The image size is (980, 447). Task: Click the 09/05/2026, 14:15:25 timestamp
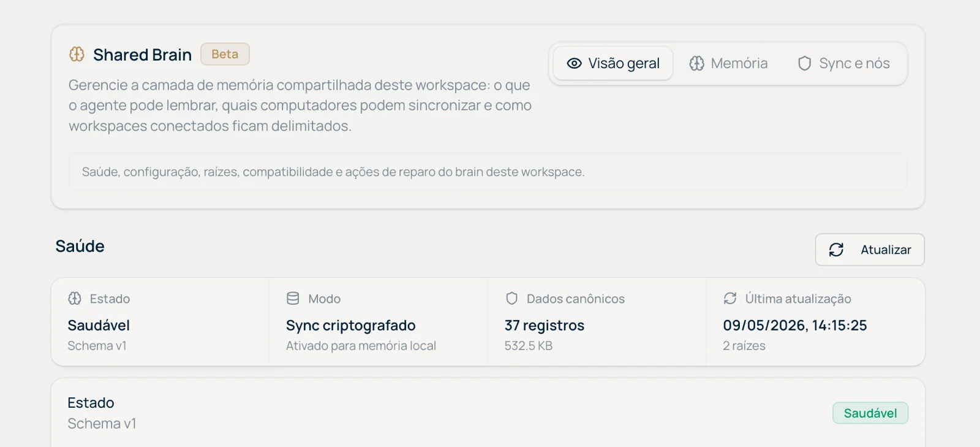795,326
